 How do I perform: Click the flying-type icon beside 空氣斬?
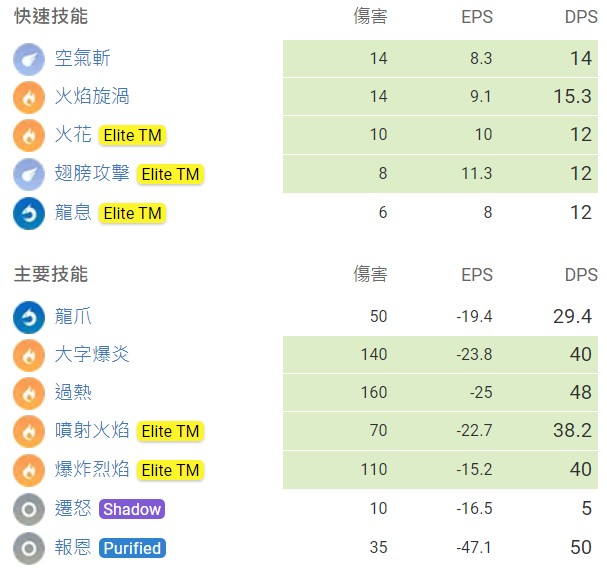(x=29, y=59)
